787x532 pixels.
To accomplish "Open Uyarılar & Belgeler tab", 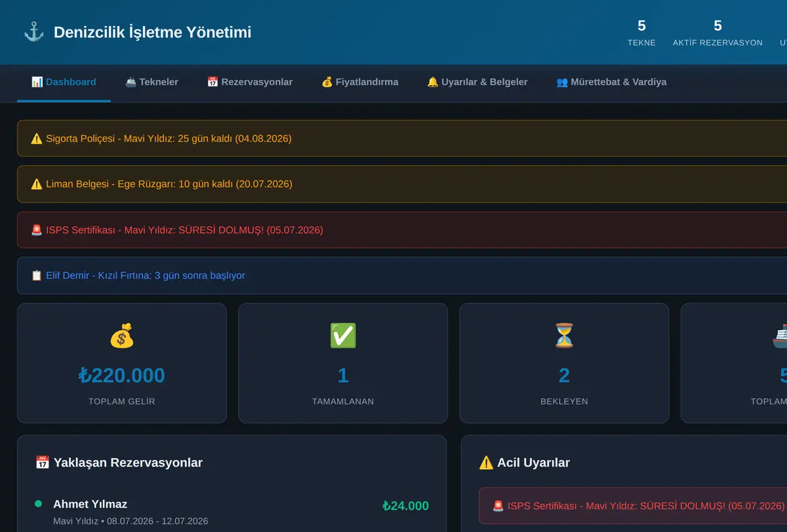I will coord(477,82).
